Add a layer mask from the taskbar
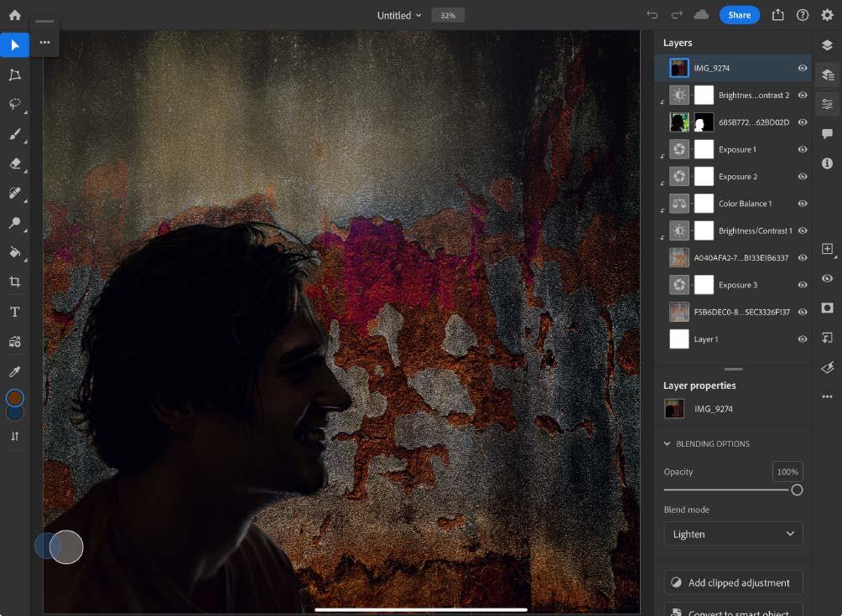 click(x=827, y=308)
